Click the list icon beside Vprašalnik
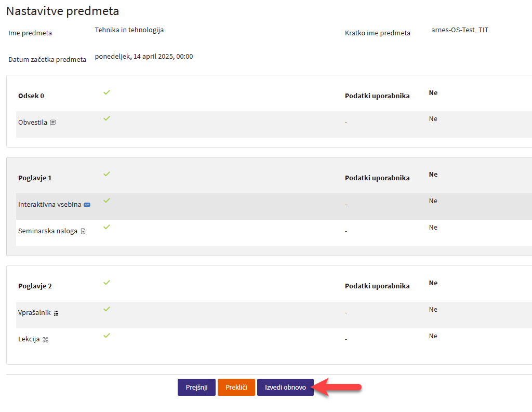532x412 pixels. pyautogui.click(x=56, y=313)
